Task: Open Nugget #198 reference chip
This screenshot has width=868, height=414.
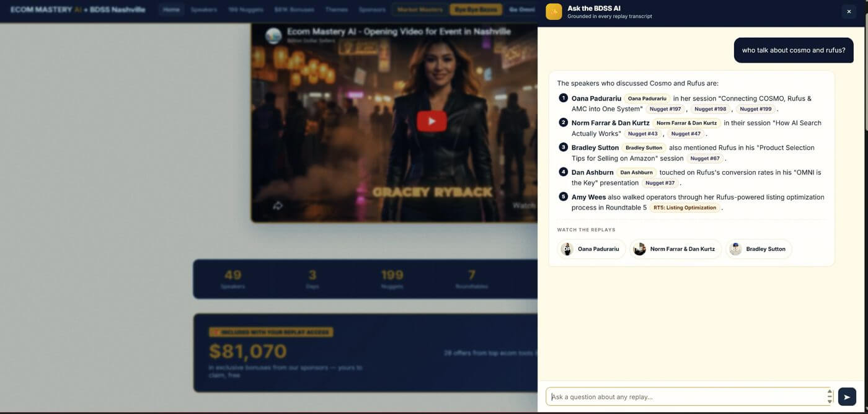Action: [x=711, y=109]
